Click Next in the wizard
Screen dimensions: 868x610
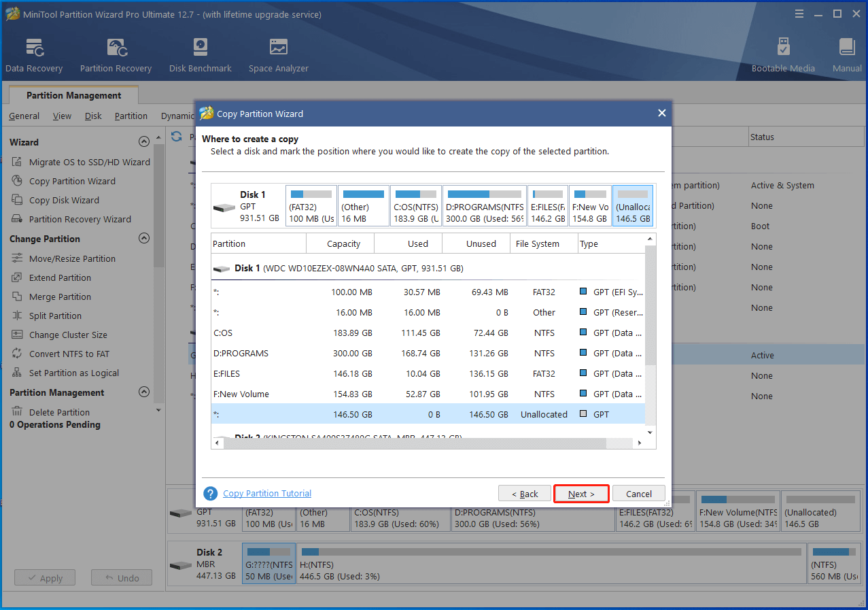581,494
